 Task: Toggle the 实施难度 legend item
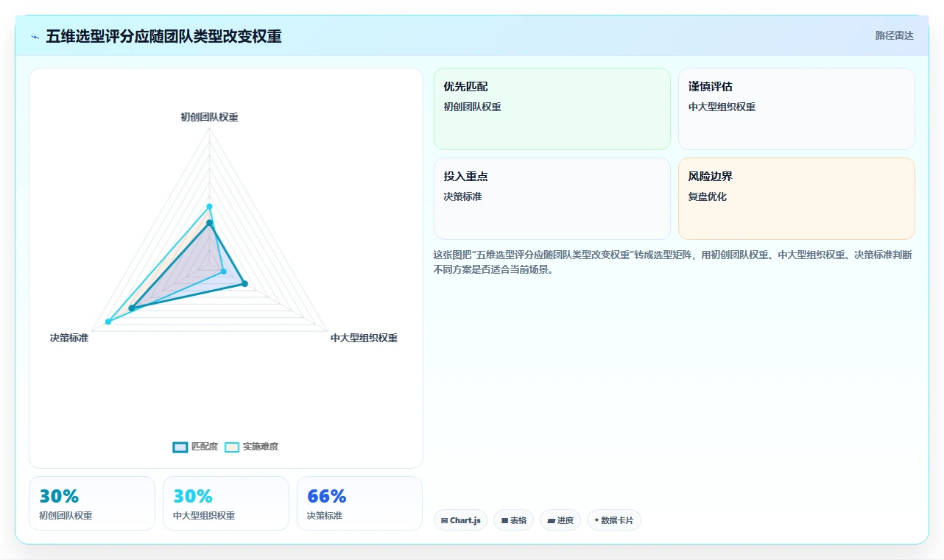(x=251, y=447)
